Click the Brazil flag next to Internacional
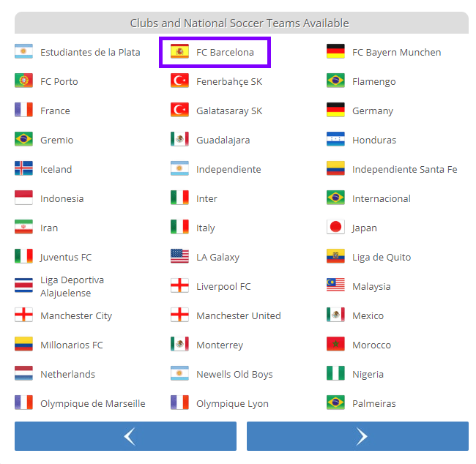The height and width of the screenshot is (464, 476). click(335, 198)
